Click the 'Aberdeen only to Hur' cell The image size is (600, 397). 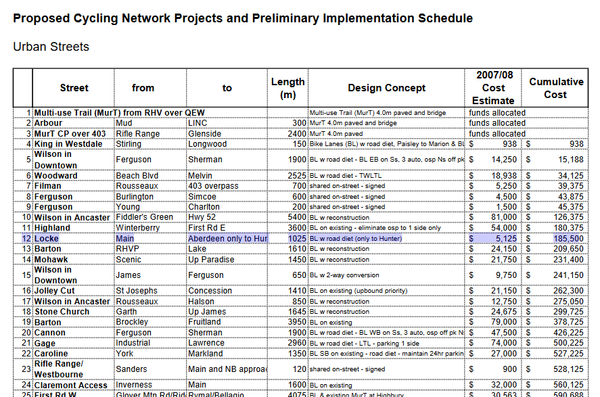227,239
